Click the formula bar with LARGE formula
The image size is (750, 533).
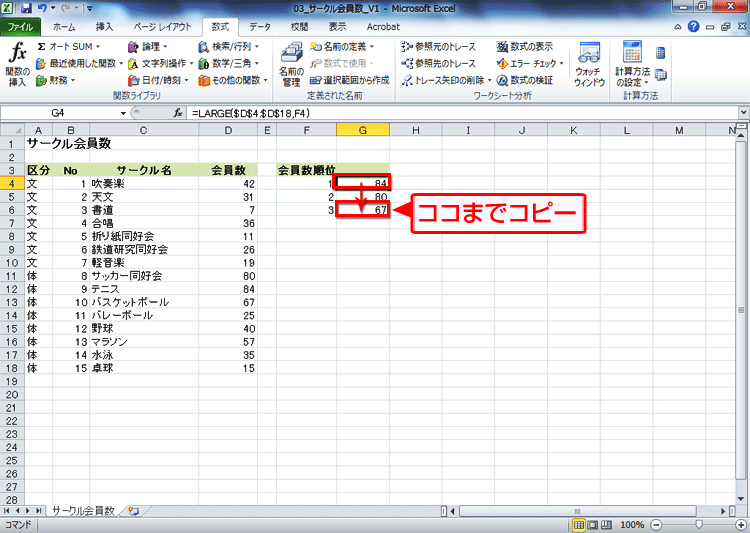point(462,113)
